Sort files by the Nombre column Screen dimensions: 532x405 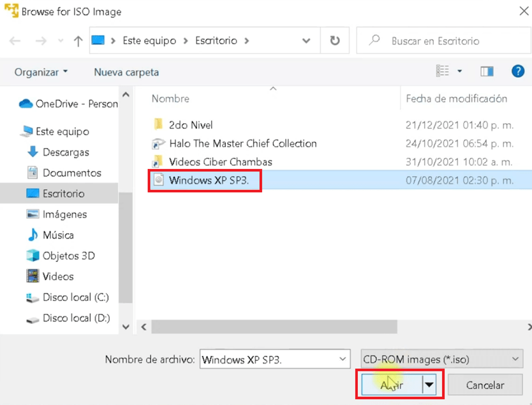[x=170, y=99]
